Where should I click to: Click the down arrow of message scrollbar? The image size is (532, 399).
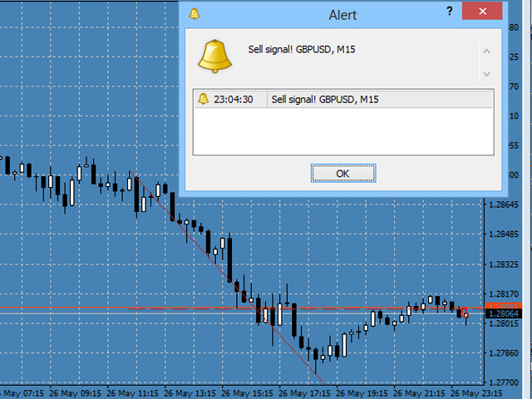point(486,74)
